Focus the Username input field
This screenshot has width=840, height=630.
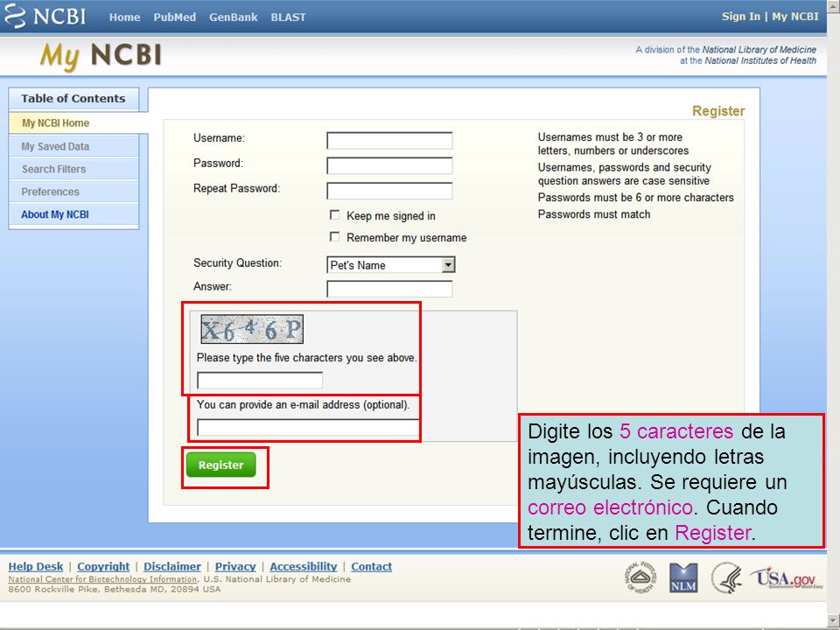[389, 140]
